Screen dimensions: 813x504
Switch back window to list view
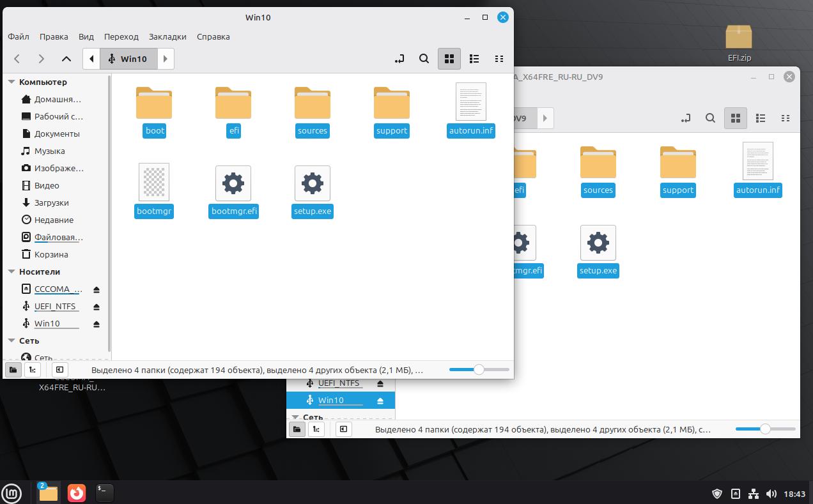pyautogui.click(x=761, y=118)
